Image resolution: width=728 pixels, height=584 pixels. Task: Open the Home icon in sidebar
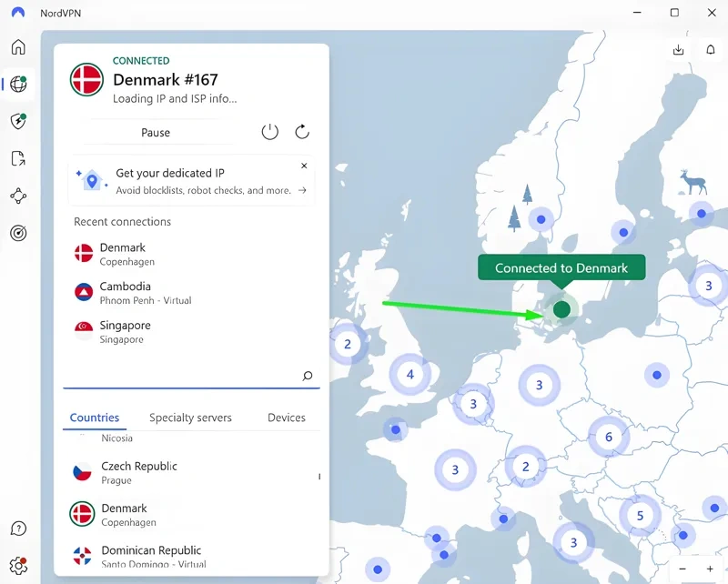(x=18, y=47)
